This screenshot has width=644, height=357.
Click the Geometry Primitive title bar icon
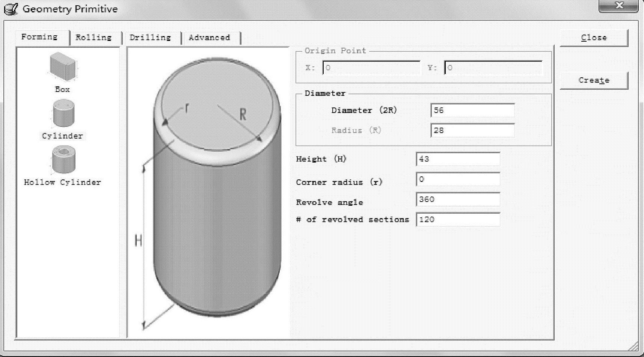(x=11, y=9)
